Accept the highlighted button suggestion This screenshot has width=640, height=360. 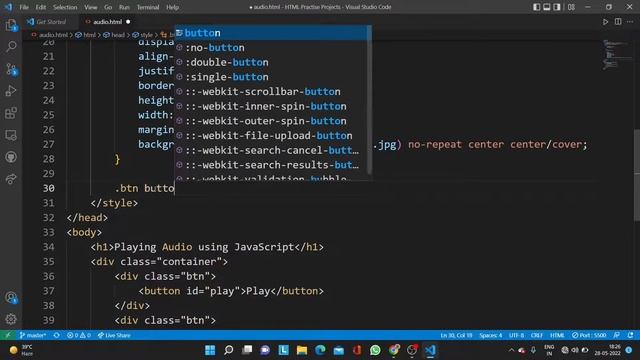271,33
